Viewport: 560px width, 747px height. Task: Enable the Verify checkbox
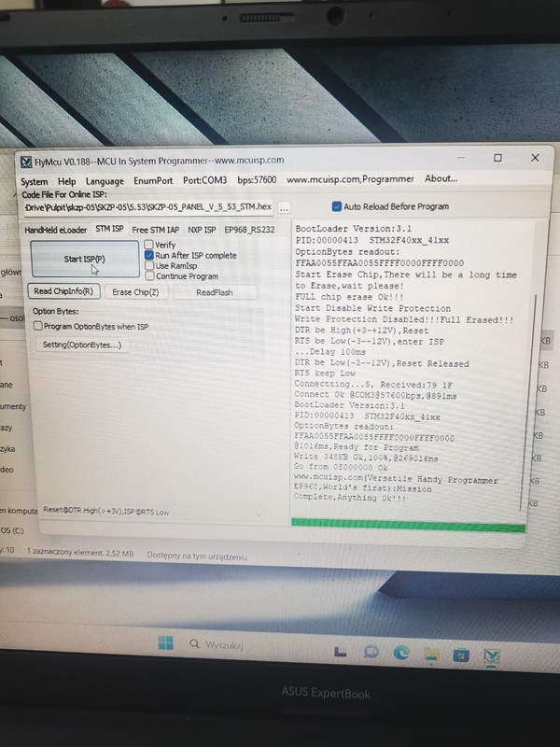[x=149, y=245]
